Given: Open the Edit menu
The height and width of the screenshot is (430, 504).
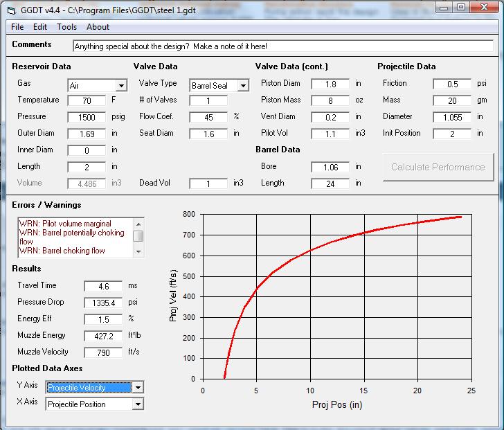Looking at the screenshot, I should (x=40, y=27).
